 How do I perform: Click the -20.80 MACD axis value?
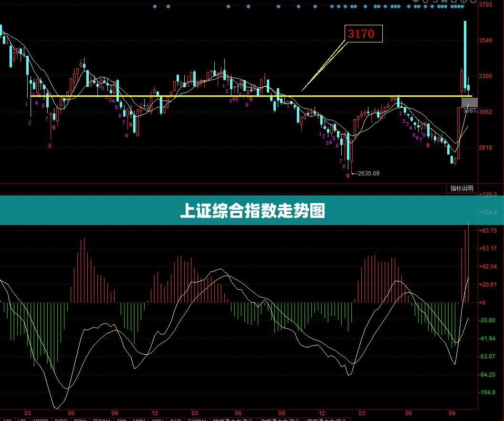(487, 320)
